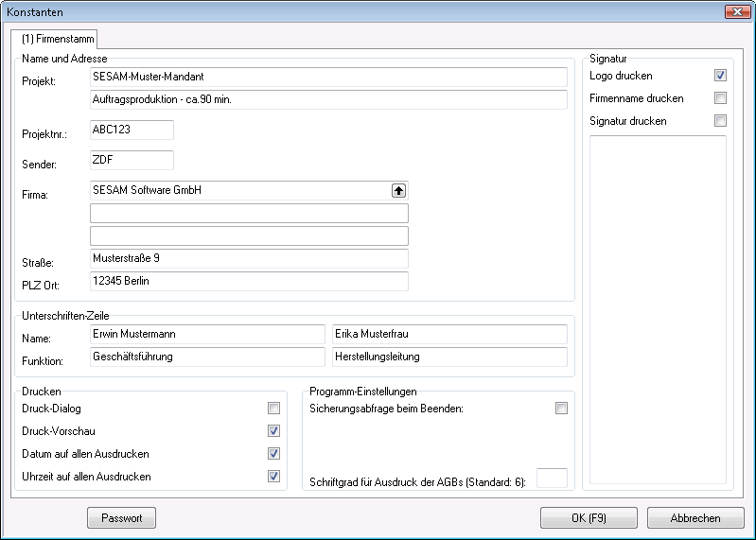756x540 pixels.
Task: Turn off Uhrzeit auf allen Ausdrucken
Action: click(273, 477)
